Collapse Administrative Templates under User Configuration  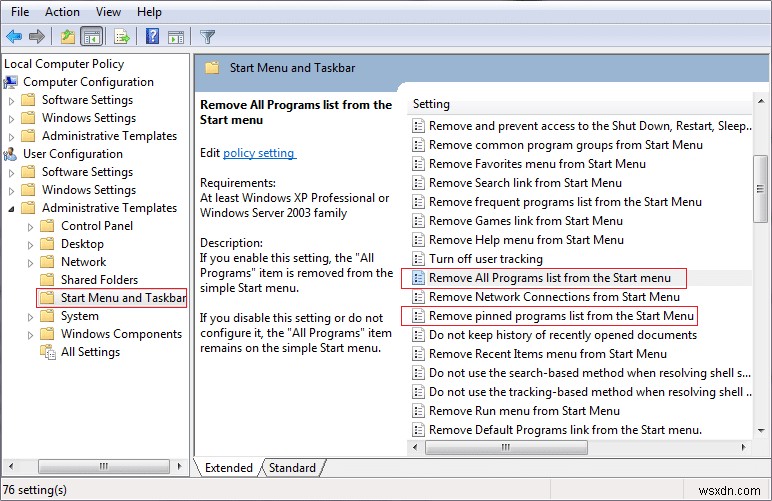tap(12, 209)
